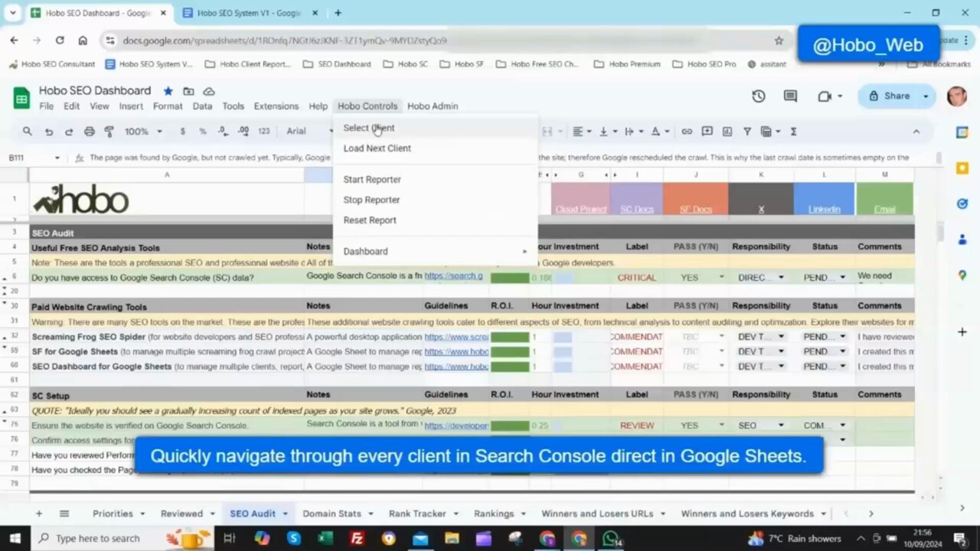Open the Extensions menu
The height and width of the screenshot is (551, 980).
click(x=276, y=106)
